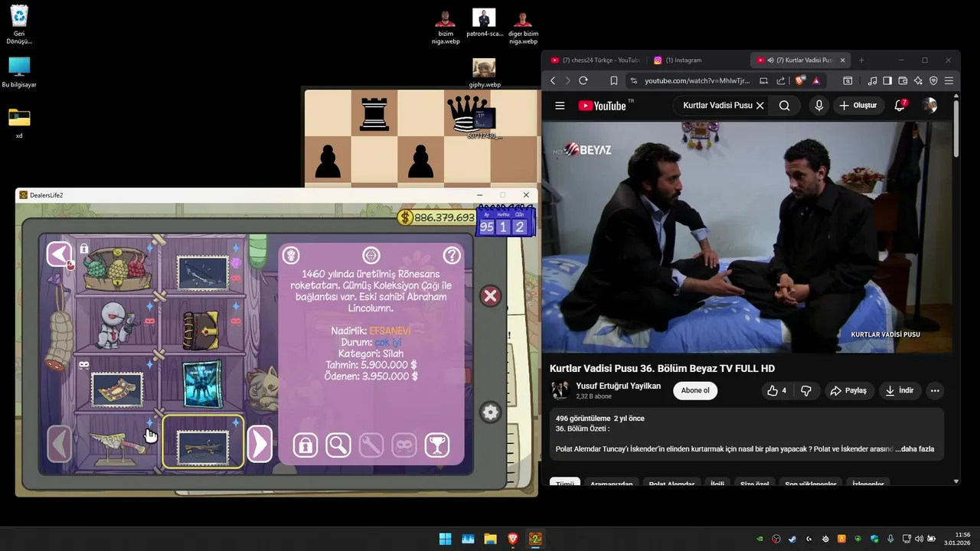980x551 pixels.
Task: Click the magnifying glass inspect icon in game
Action: 338,445
